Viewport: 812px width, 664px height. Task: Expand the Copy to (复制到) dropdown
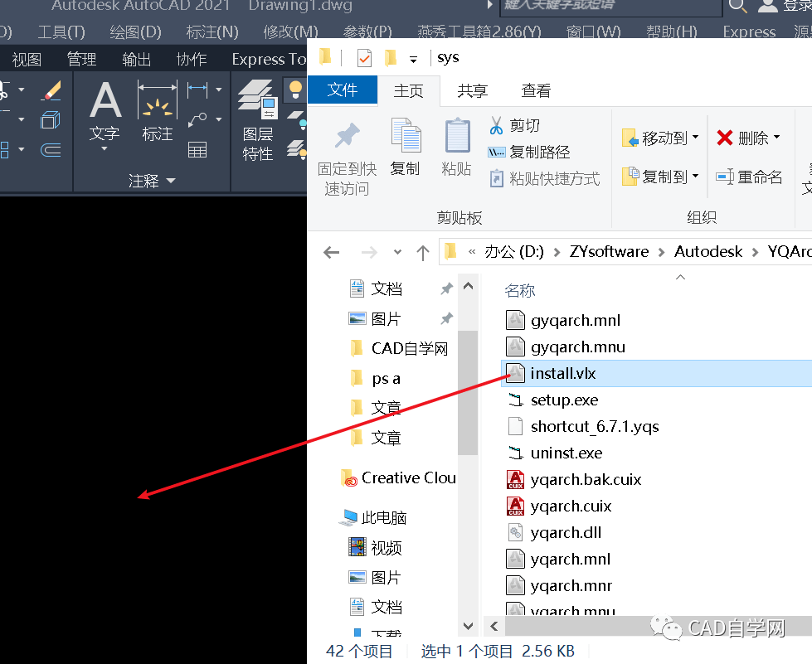(x=695, y=176)
